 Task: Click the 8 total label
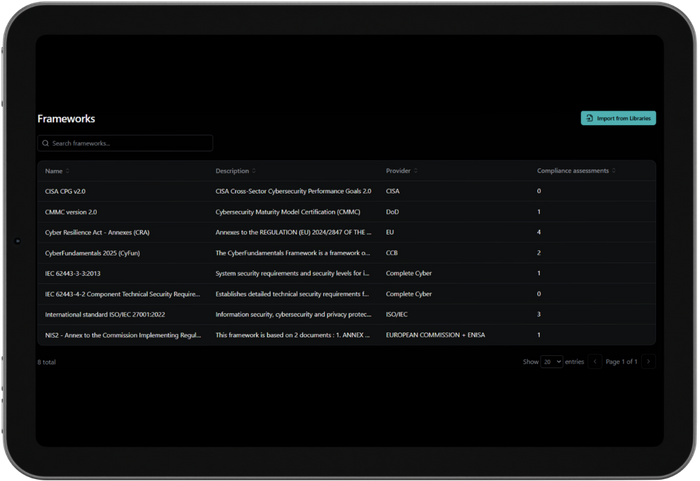click(x=46, y=362)
